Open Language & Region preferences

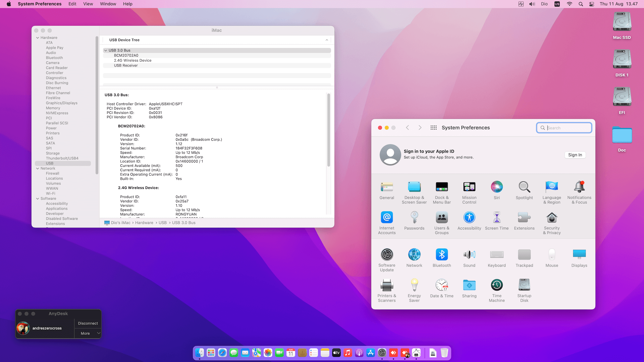pyautogui.click(x=552, y=192)
